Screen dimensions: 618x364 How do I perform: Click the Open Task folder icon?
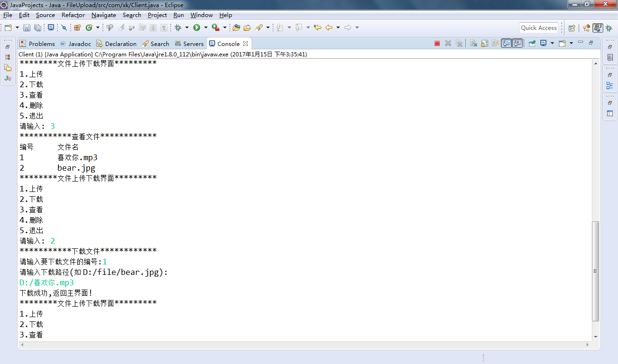(x=247, y=28)
